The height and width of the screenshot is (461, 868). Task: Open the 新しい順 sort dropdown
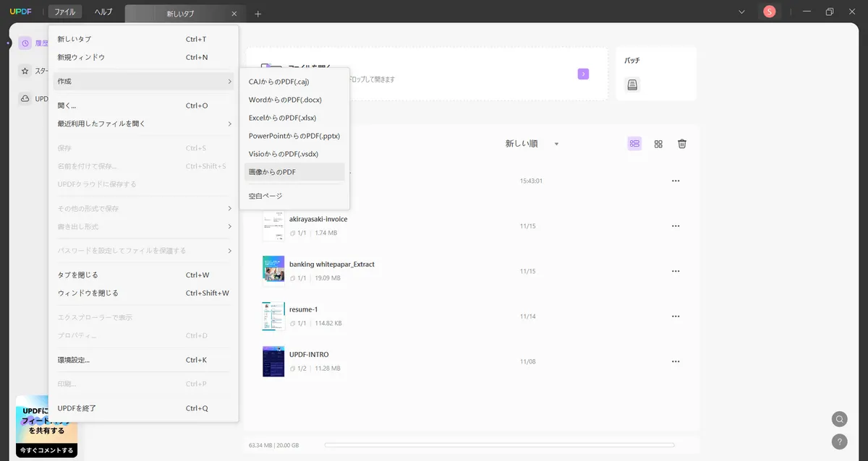(532, 144)
